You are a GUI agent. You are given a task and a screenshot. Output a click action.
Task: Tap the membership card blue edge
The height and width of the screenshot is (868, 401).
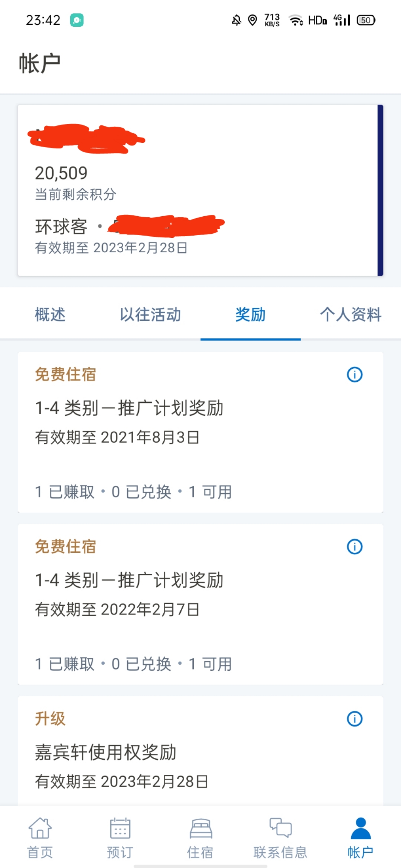coord(380,190)
